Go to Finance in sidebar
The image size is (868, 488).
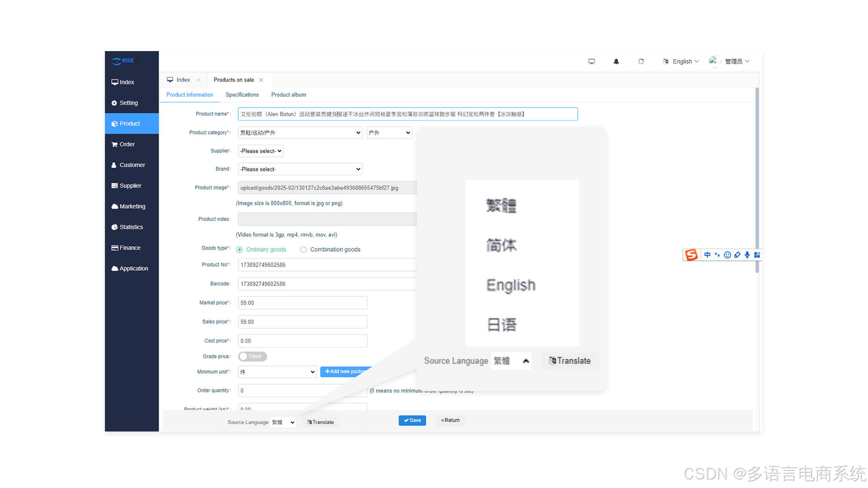(130, 248)
